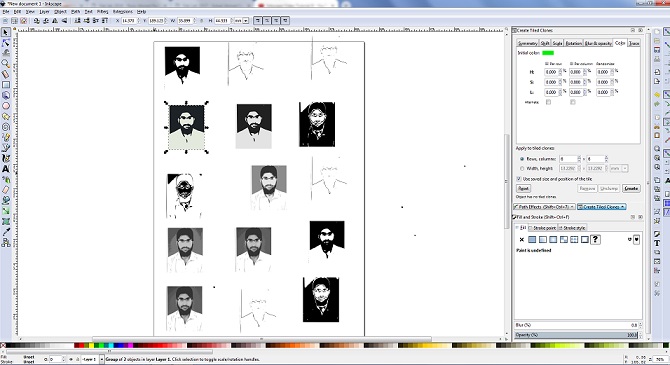This screenshot has height=365, width=670.
Task: Toggle last affect-pattern button in toolbar
Action: click(285, 21)
